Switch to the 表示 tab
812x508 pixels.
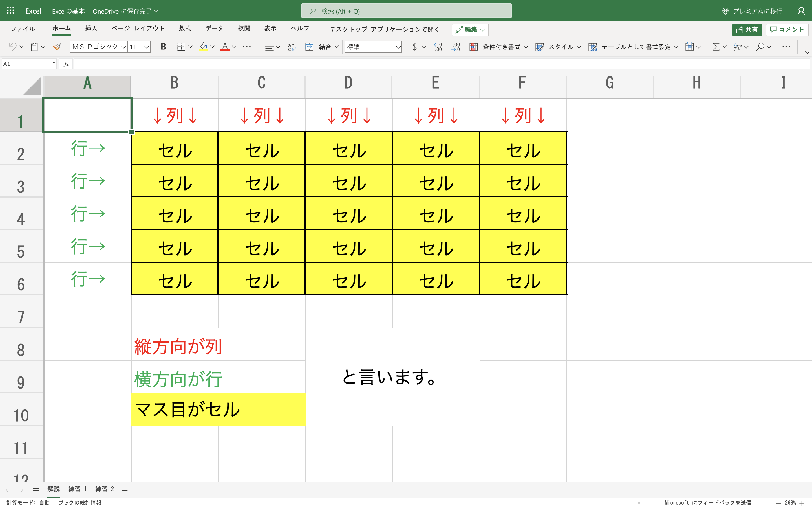(x=270, y=28)
